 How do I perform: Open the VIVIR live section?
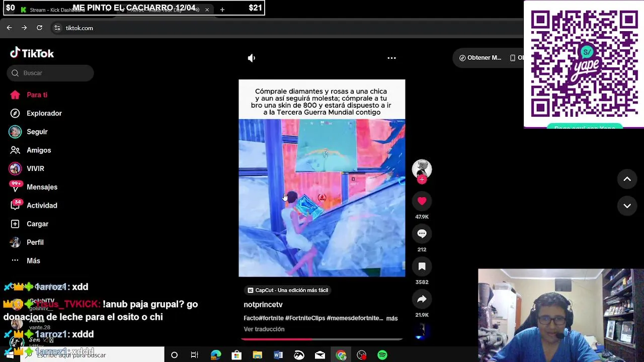click(x=27, y=168)
